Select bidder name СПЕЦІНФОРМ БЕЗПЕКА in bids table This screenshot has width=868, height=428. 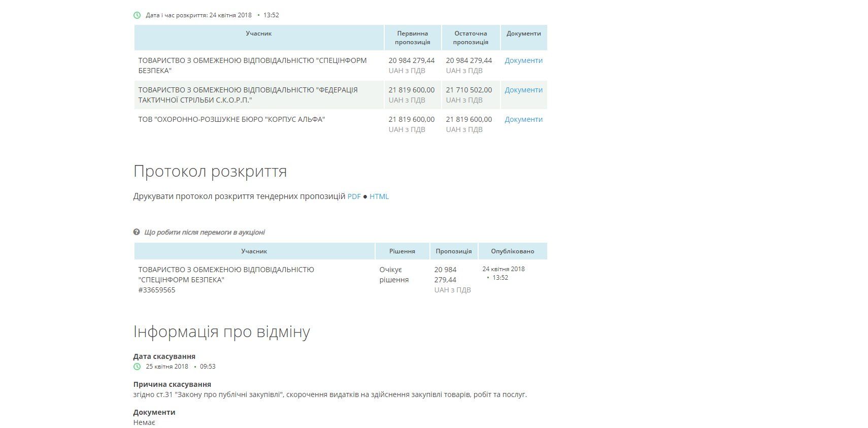point(252,65)
